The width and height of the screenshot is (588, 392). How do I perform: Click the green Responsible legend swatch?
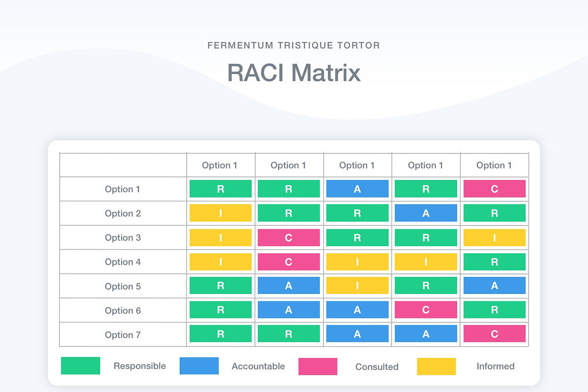pyautogui.click(x=80, y=366)
